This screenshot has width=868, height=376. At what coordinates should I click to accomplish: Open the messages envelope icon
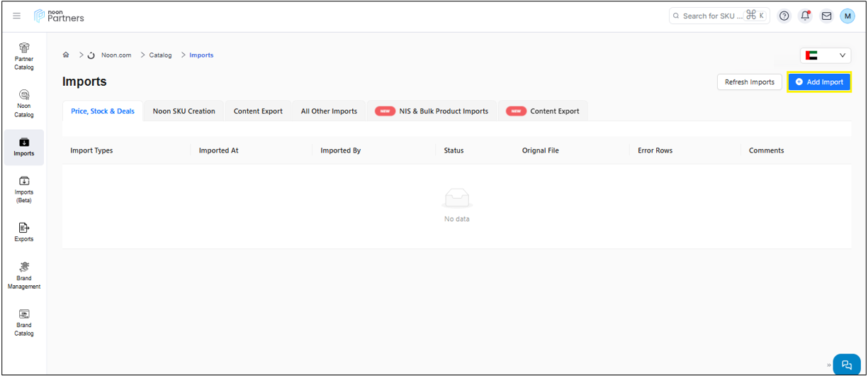(826, 16)
